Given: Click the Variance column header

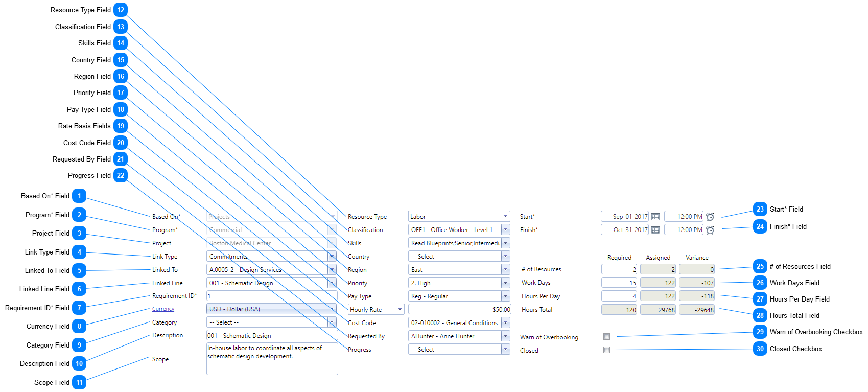Looking at the screenshot, I should click(x=697, y=258).
